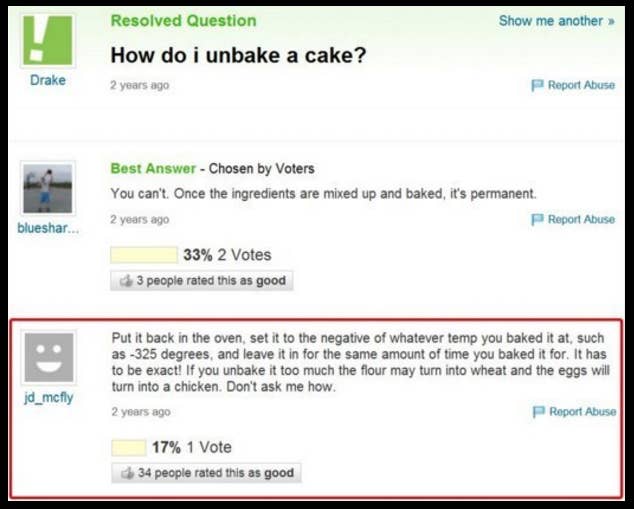
Task: Open the Drake username link
Action: [47, 81]
